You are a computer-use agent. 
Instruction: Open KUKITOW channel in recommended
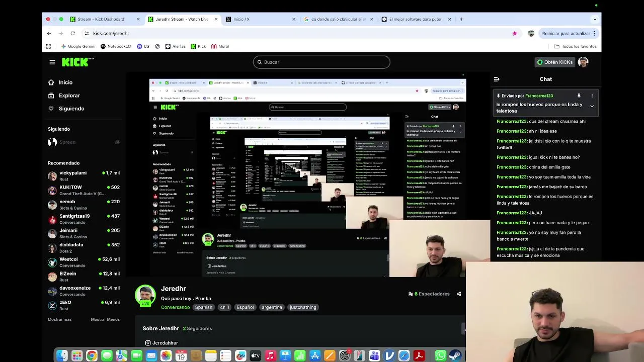coord(84,190)
